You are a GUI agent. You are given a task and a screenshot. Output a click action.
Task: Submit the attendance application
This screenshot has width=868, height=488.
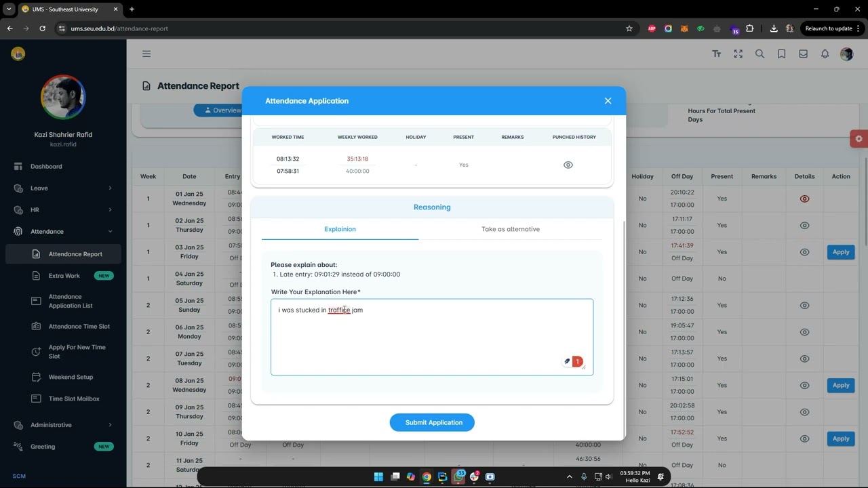point(432,422)
